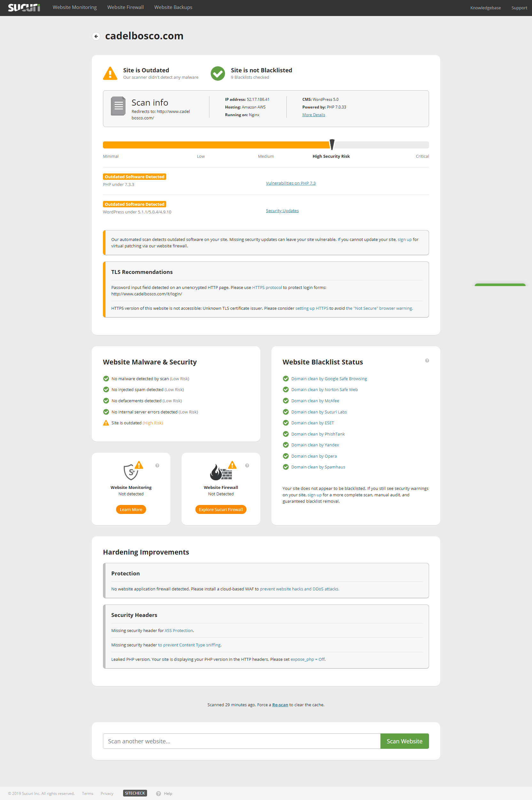Click the green Scan Website button
This screenshot has width=532, height=800.
(x=404, y=741)
